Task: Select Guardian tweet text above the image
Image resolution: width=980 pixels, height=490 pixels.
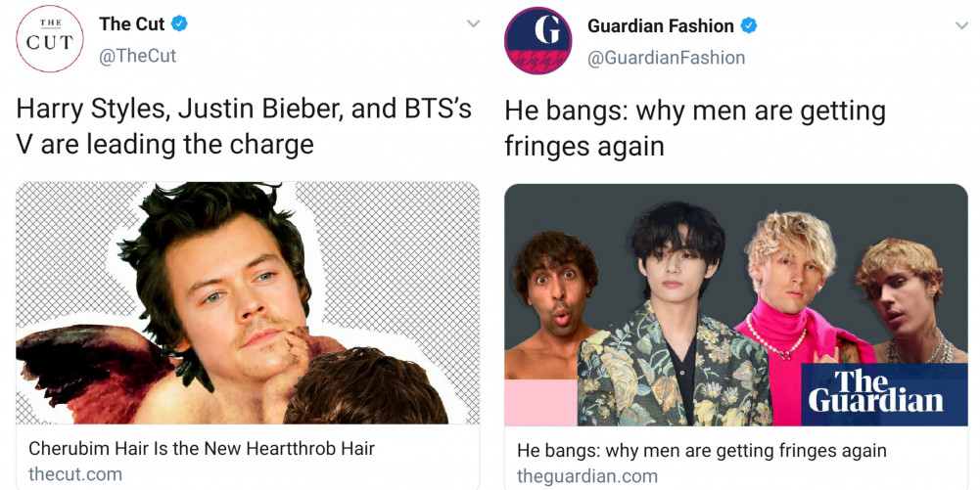Action: (x=695, y=128)
